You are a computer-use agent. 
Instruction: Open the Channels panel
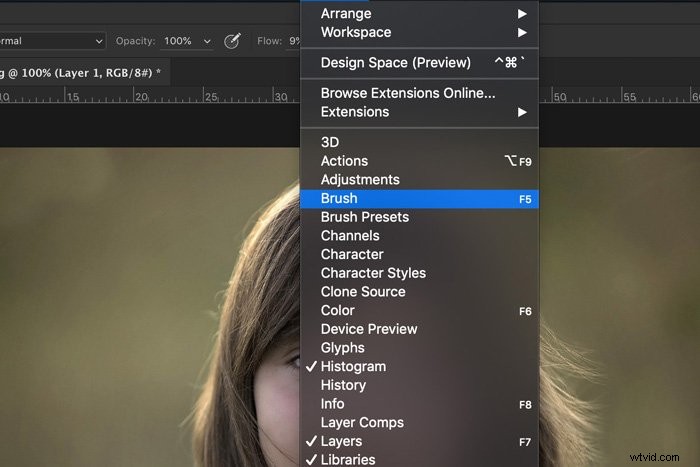[419, 236]
